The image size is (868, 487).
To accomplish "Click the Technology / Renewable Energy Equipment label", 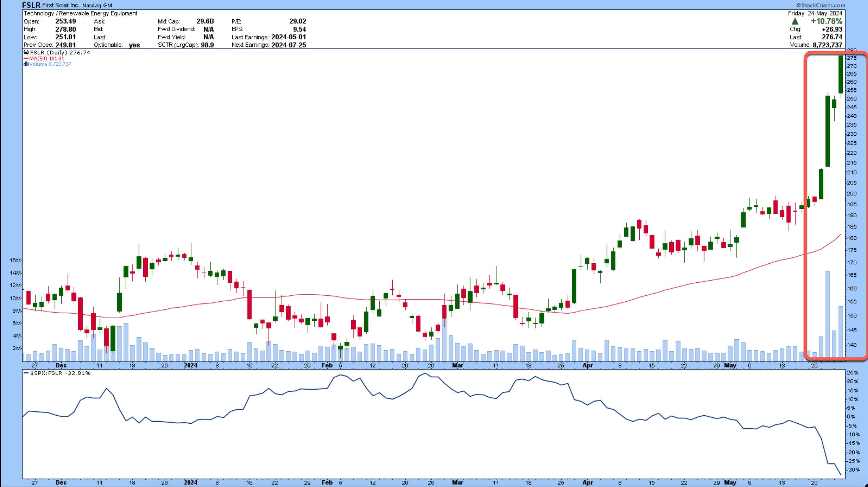I will click(x=81, y=14).
